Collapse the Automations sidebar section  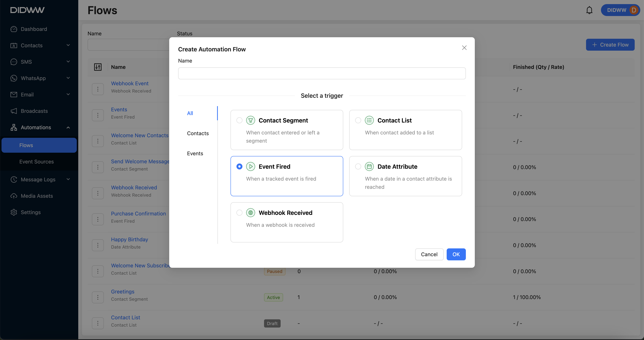(68, 127)
